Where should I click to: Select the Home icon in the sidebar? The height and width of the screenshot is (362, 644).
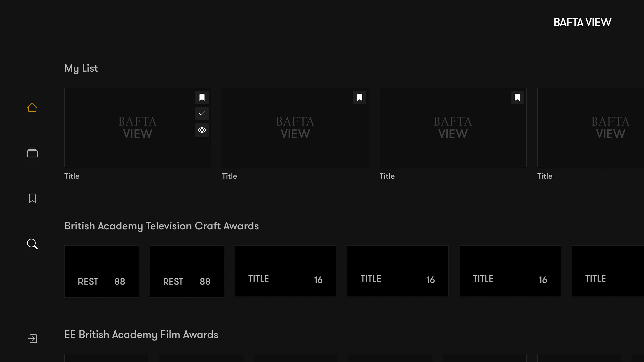click(32, 107)
